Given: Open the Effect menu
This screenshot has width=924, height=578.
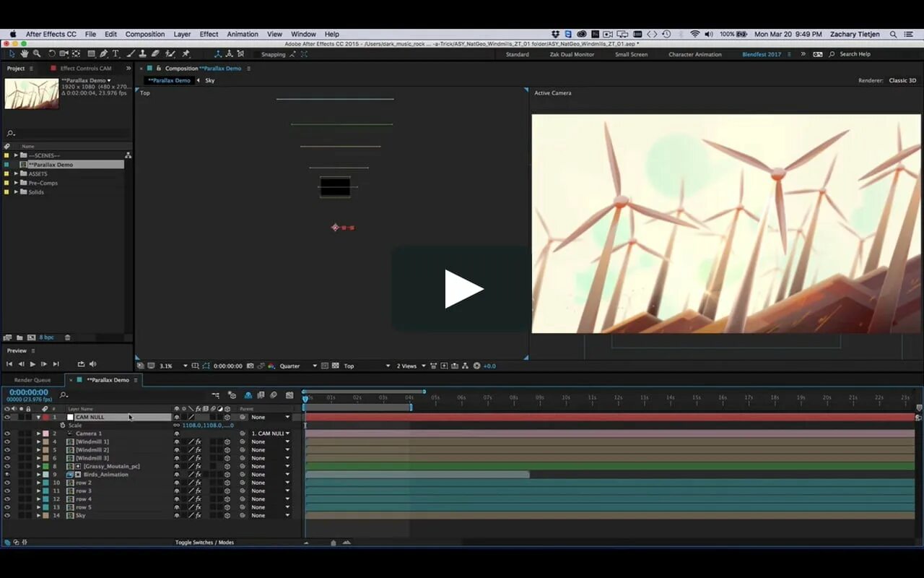Looking at the screenshot, I should pyautogui.click(x=209, y=34).
